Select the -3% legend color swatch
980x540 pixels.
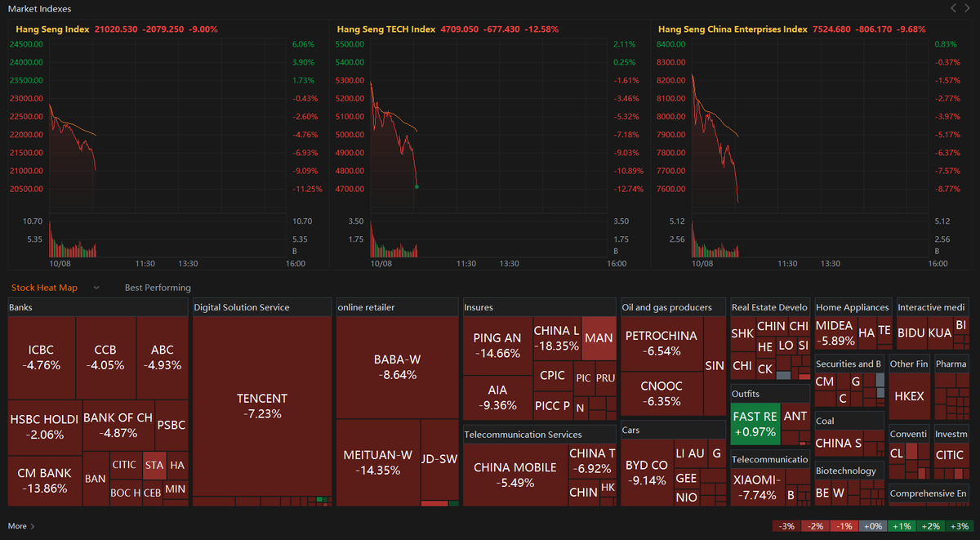tap(786, 526)
